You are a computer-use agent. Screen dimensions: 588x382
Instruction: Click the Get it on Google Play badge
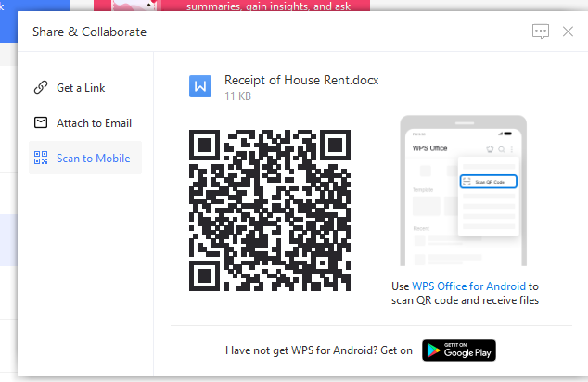coord(459,350)
